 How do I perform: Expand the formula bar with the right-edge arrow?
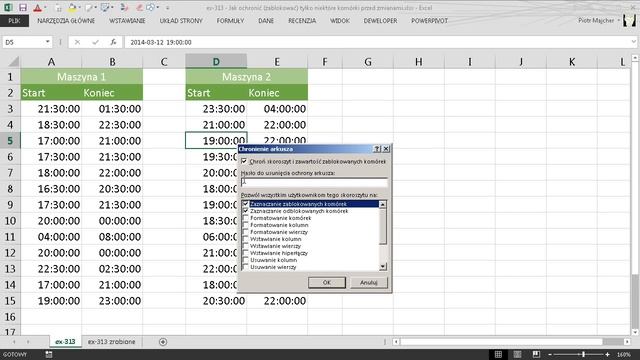click(x=633, y=42)
